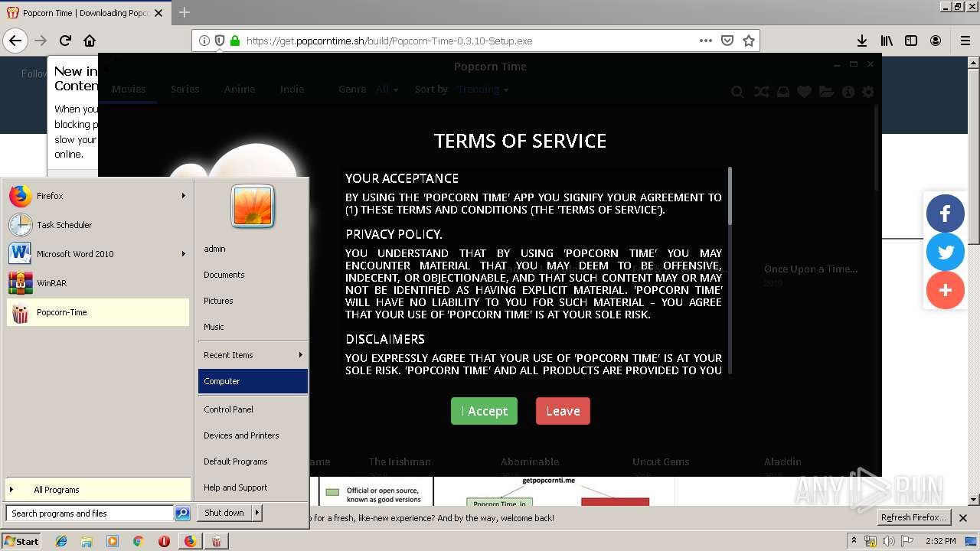The image size is (980, 551).
Task: Launch Opera from taskbar
Action: tap(164, 541)
